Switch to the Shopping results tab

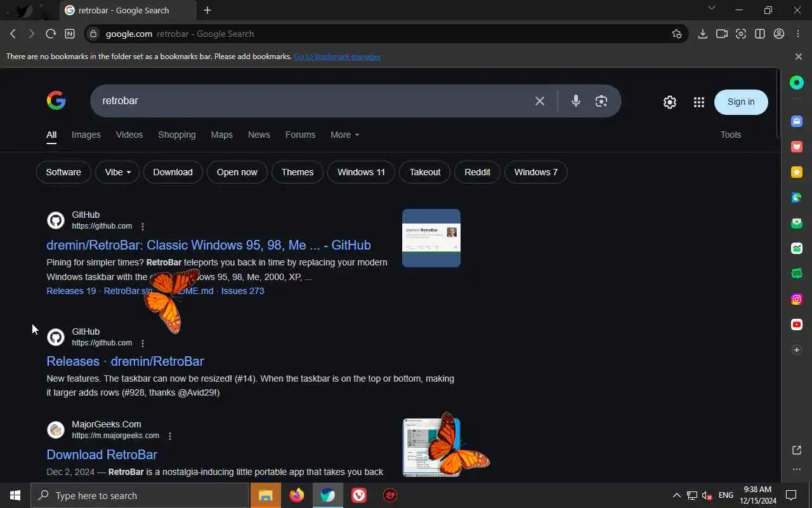tap(177, 135)
